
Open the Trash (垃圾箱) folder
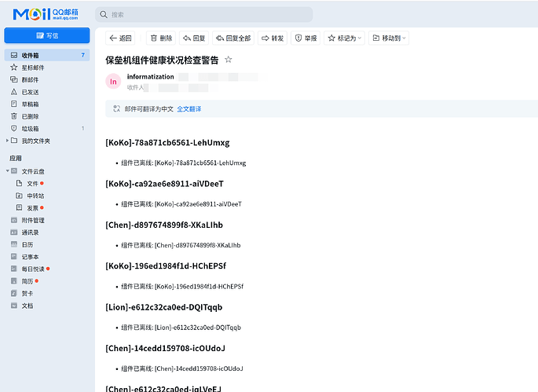(x=30, y=128)
